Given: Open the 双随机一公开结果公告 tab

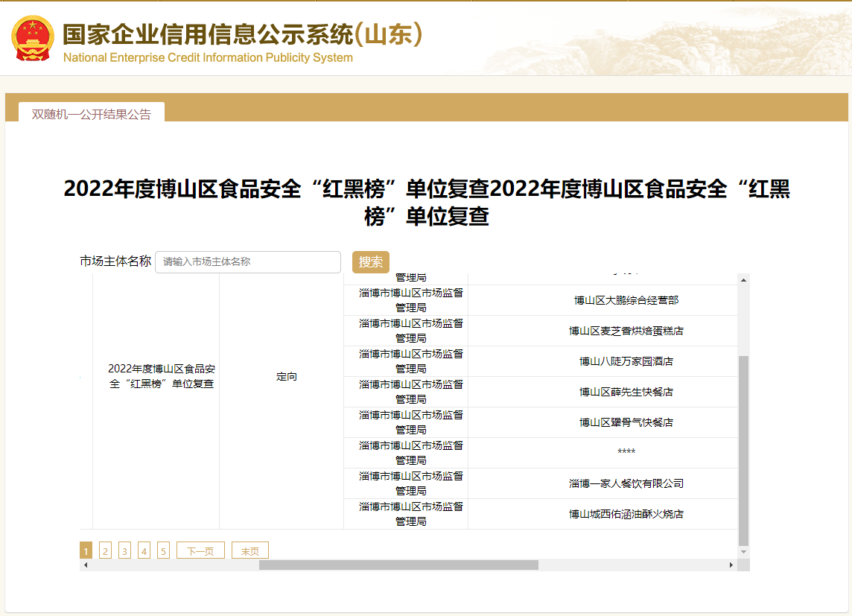Looking at the screenshot, I should [91, 114].
